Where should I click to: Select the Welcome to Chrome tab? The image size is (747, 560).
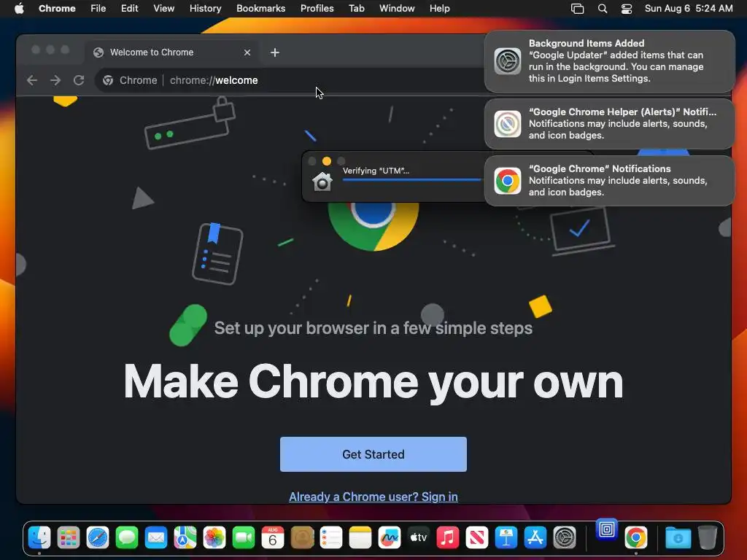[x=172, y=52]
